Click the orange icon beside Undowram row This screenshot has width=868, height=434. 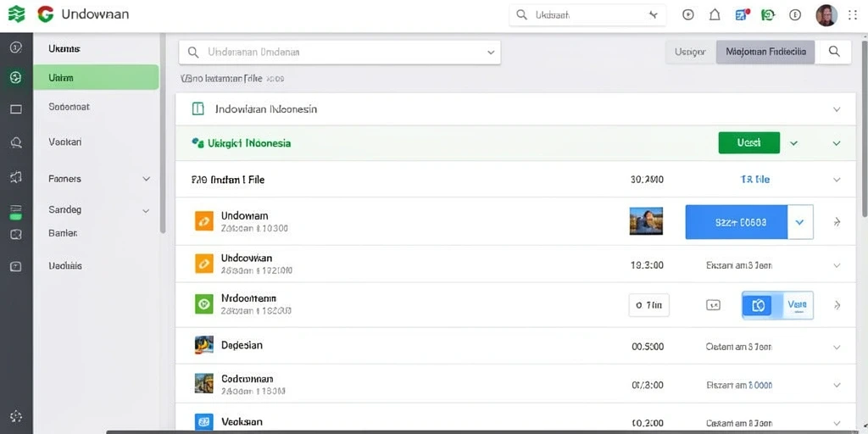(x=203, y=221)
